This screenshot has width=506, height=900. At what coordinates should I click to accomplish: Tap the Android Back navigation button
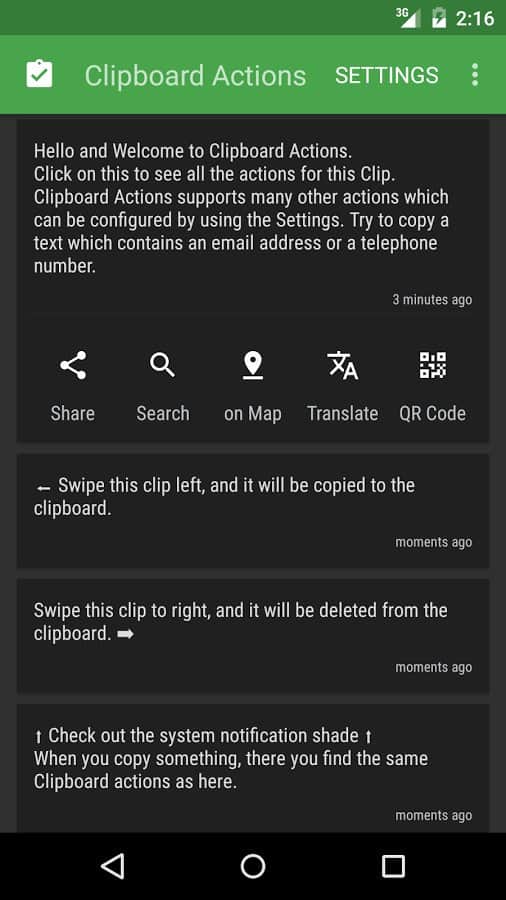click(x=112, y=866)
